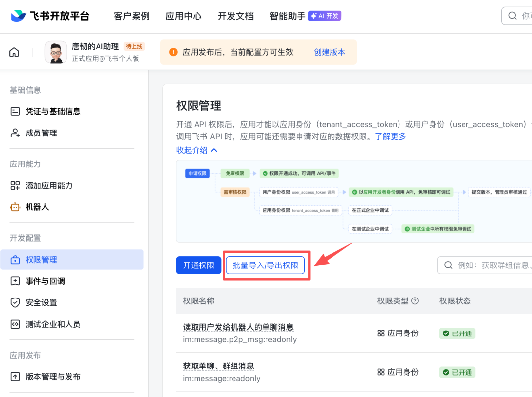Click the permission search input box
The image size is (532, 397).
click(x=488, y=265)
